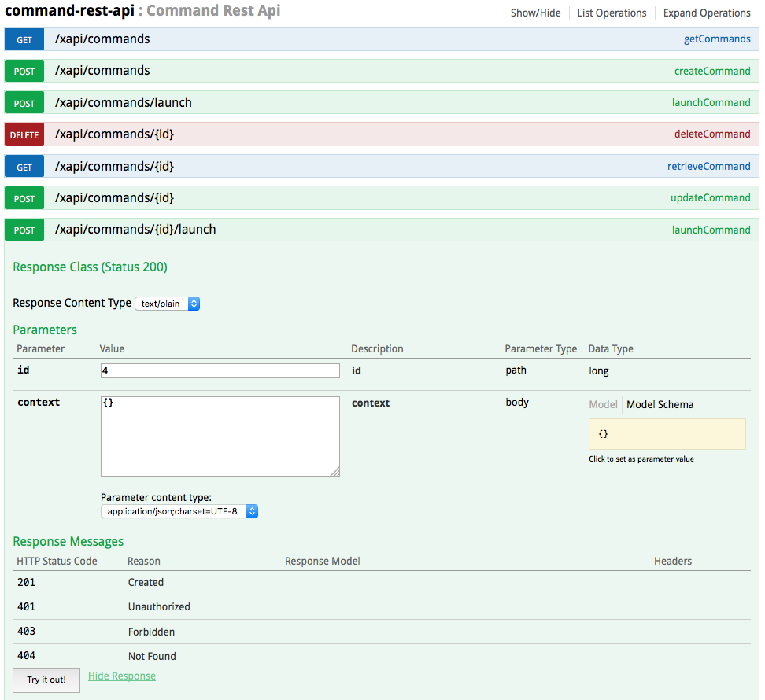Click the red DELETE method badge
Screen dimensions: 765x700
click(x=24, y=135)
